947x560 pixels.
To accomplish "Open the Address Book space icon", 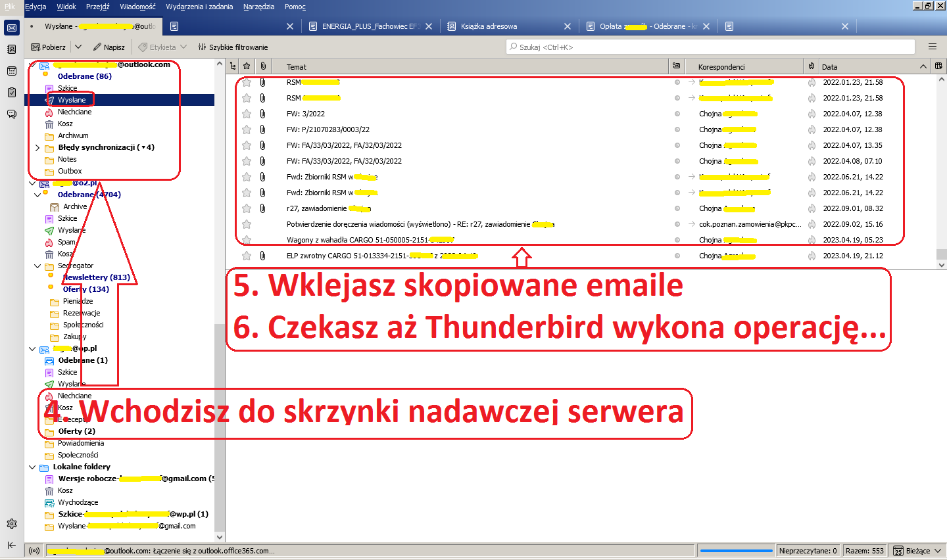I will tap(12, 49).
